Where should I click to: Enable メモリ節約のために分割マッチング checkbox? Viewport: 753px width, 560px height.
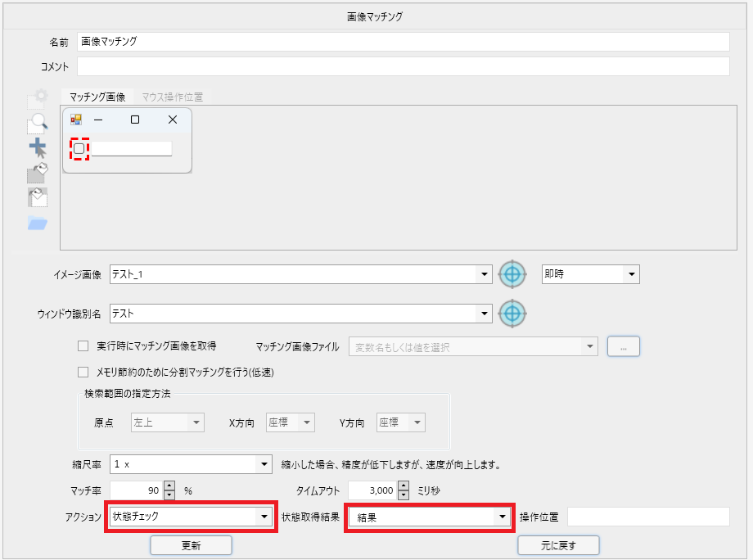(83, 373)
